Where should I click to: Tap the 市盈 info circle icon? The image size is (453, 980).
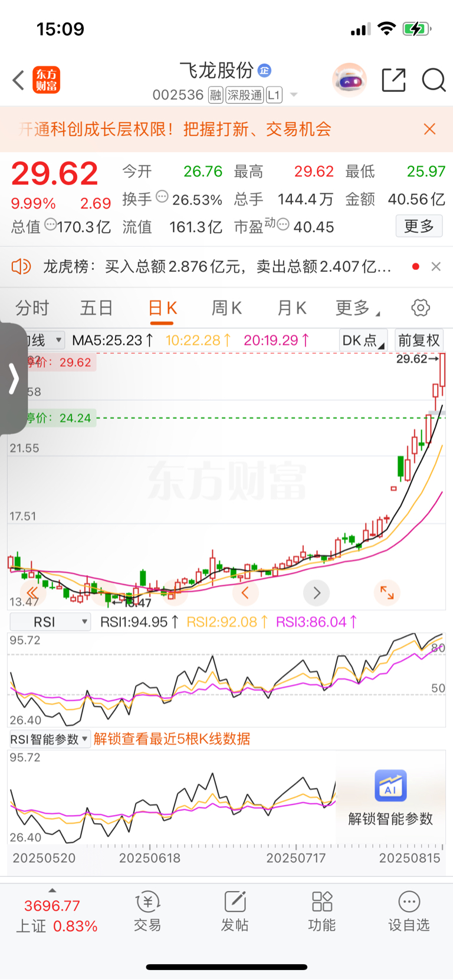(x=283, y=225)
